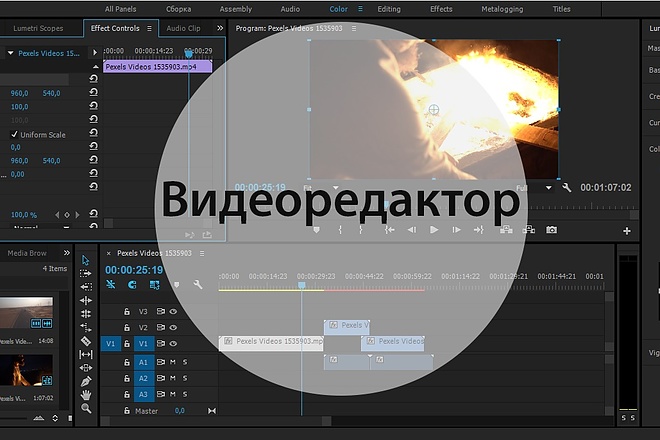Open the Effect Controls panel menu

tap(149, 28)
